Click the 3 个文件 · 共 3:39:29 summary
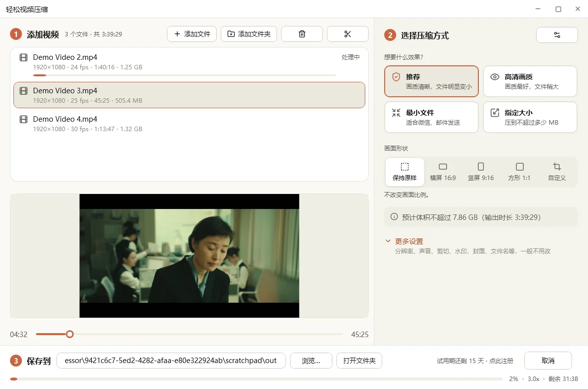 pyautogui.click(x=93, y=34)
